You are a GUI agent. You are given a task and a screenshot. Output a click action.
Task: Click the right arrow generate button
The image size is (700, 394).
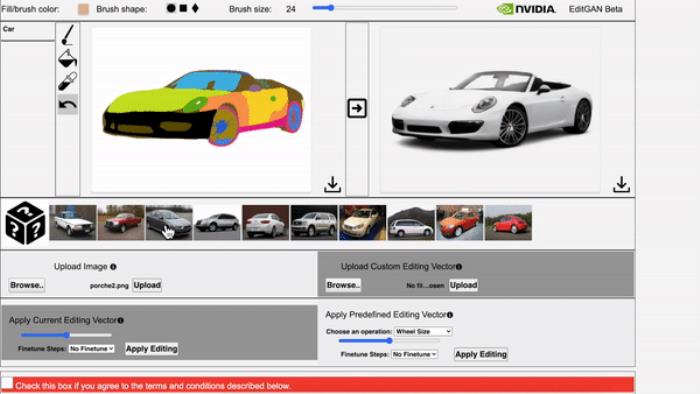click(x=357, y=108)
